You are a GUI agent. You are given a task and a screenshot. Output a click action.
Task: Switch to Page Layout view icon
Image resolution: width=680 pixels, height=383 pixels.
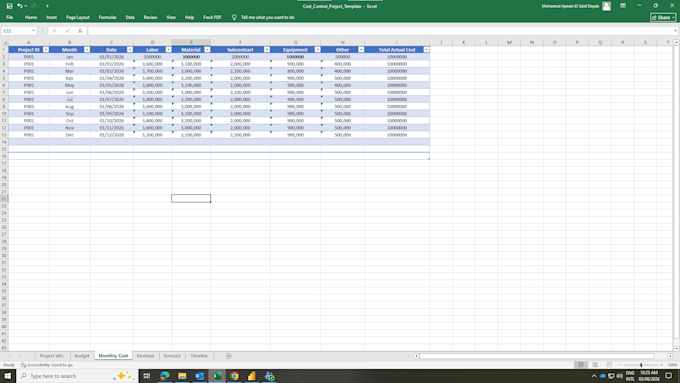(595, 365)
